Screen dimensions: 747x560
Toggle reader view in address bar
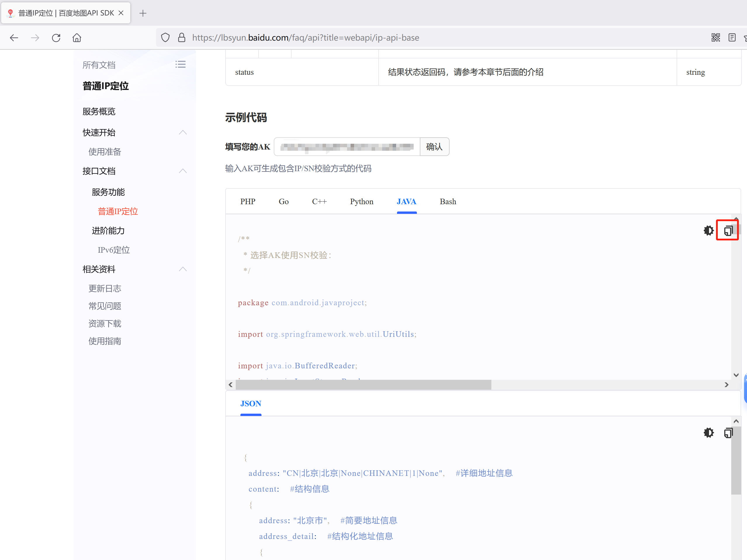point(732,37)
